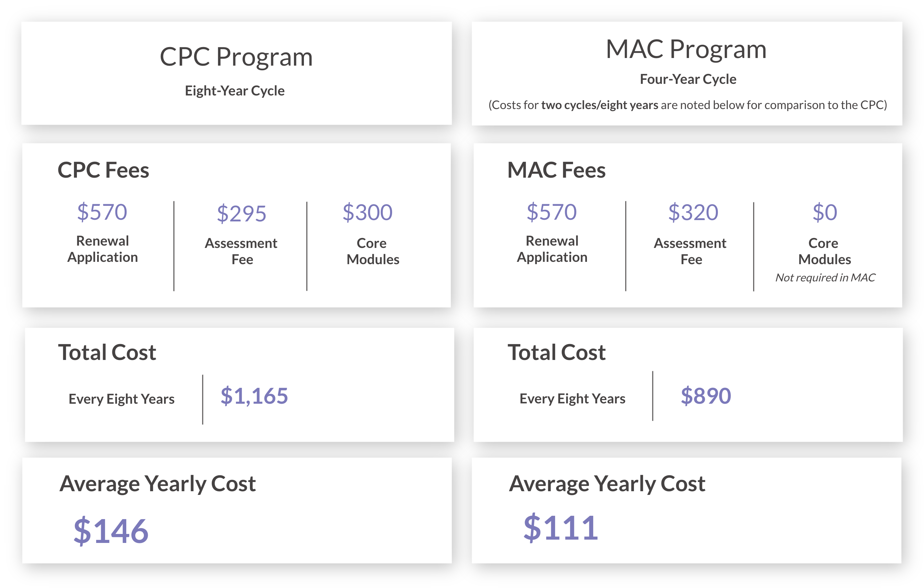Select the $300 Core Modules amount
924x588 pixels.
[368, 212]
